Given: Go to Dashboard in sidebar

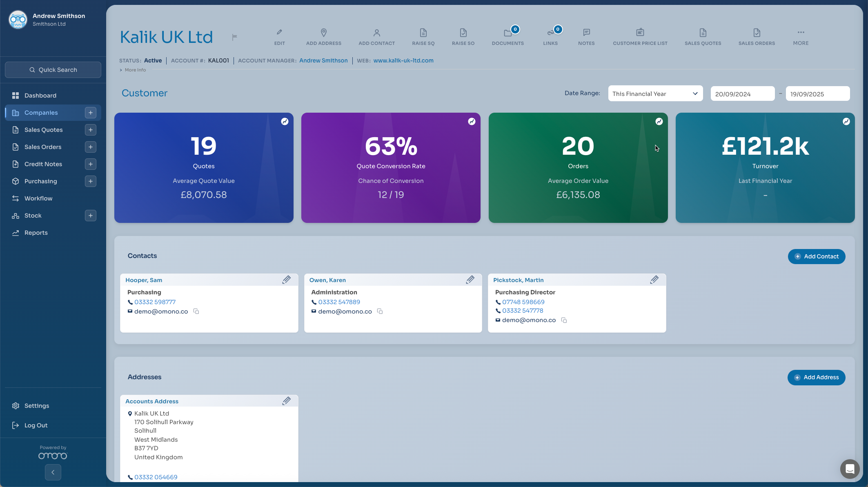Looking at the screenshot, I should point(53,96).
